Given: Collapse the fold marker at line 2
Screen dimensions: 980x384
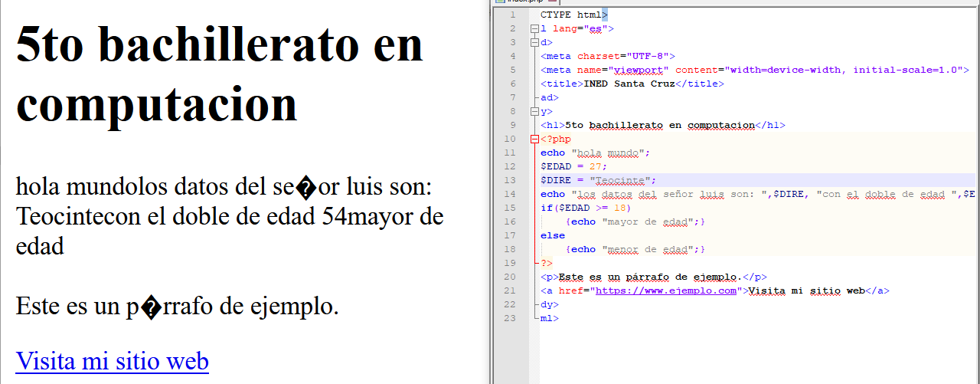Looking at the screenshot, I should tap(534, 28).
